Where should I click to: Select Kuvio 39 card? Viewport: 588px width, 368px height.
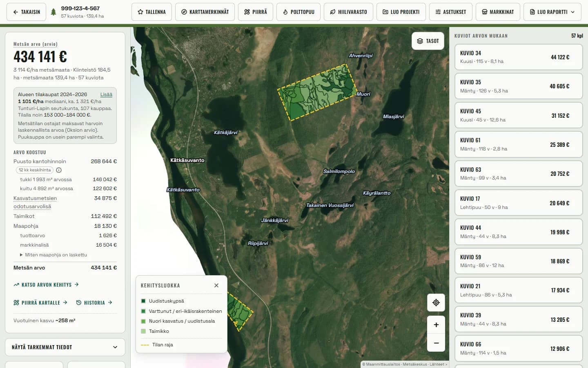click(519, 319)
